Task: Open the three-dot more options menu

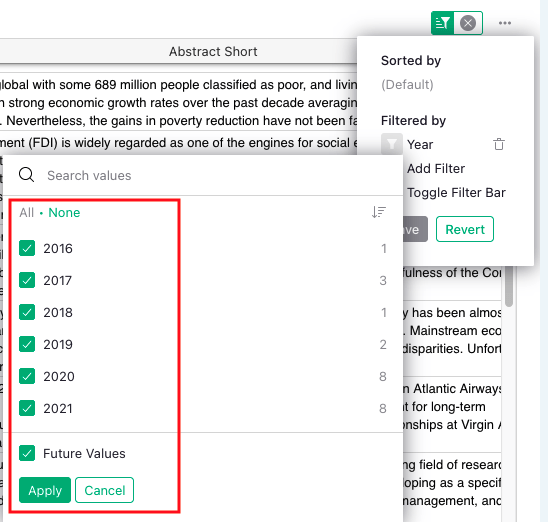Action: (x=505, y=23)
